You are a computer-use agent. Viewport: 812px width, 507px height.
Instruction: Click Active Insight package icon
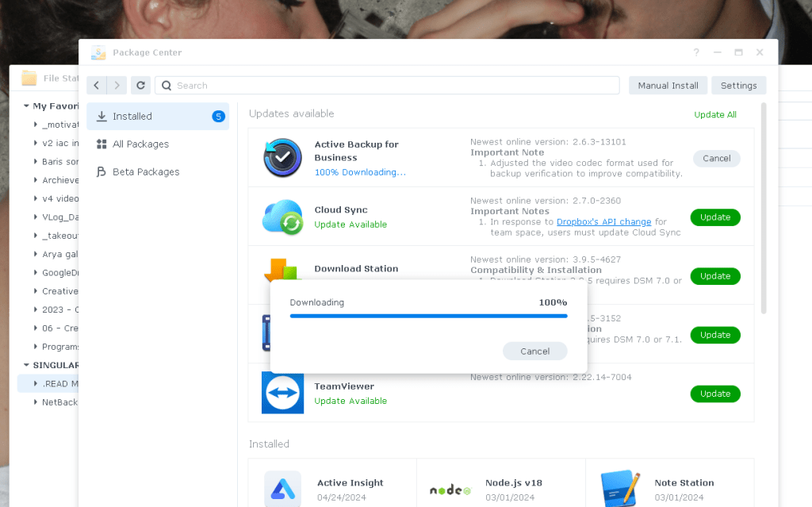point(283,489)
